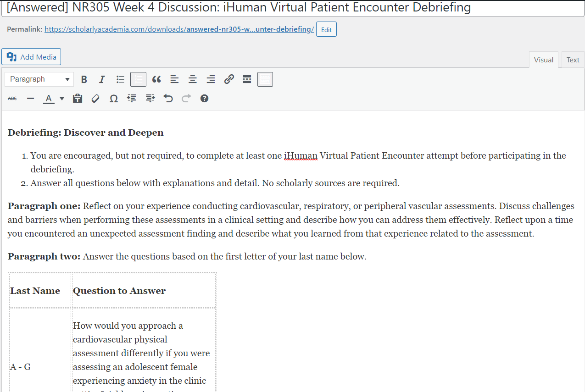
Task: Click the 'Paragraph two:' bold label
Action: (44, 256)
